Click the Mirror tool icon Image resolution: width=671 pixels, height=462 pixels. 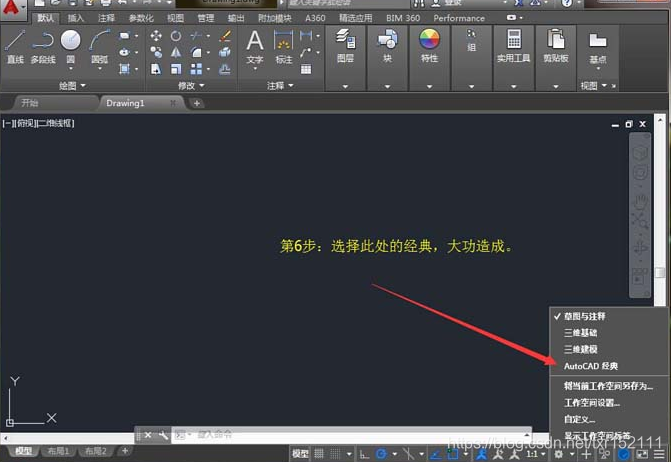coord(176,53)
